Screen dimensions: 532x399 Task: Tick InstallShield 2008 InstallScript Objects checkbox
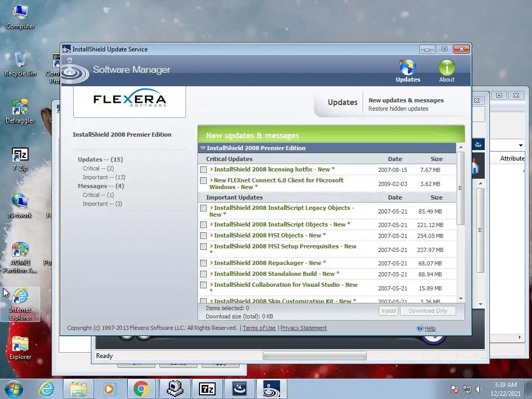pyautogui.click(x=203, y=224)
